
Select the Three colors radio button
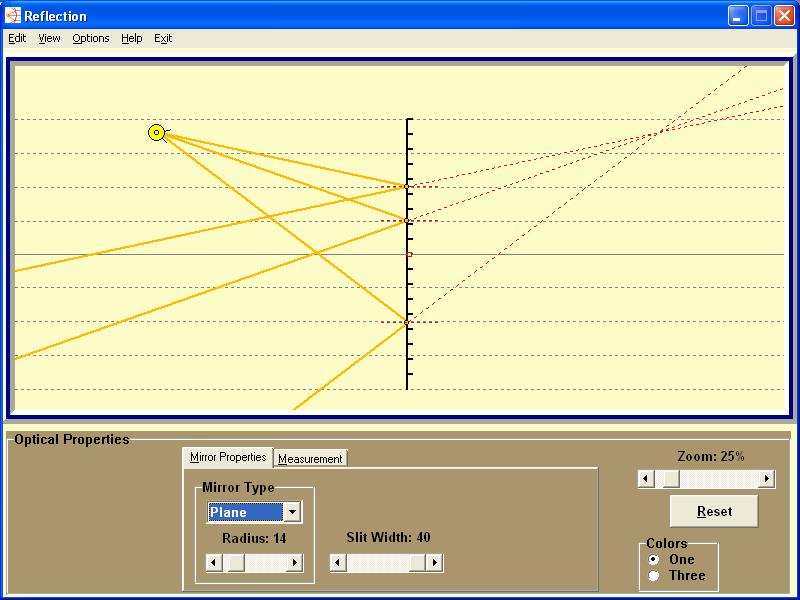tap(654, 576)
